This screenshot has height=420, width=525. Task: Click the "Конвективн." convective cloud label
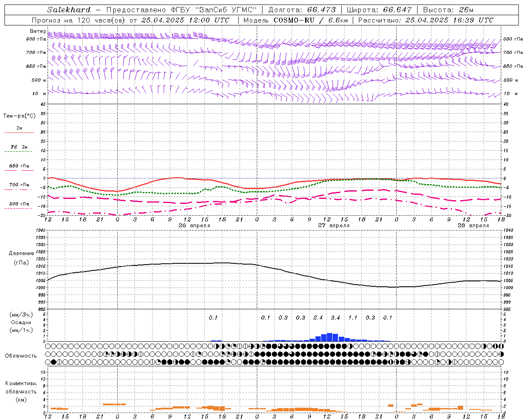coord(21,383)
